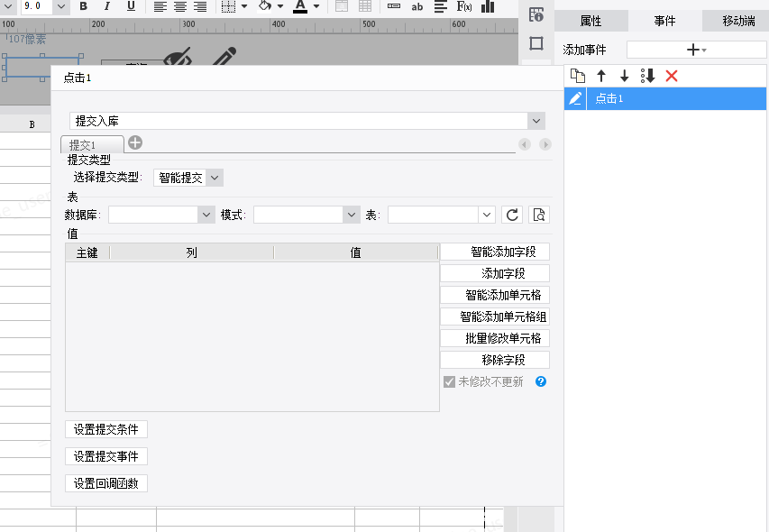Viewport: 769px width, 532px height.
Task: Click the crossed-out eye icon on canvas
Action: pos(177,57)
